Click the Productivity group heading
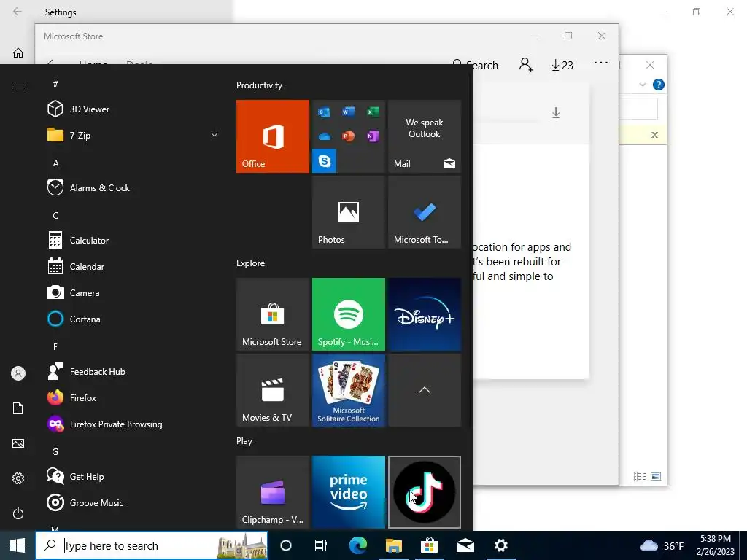747x560 pixels. pyautogui.click(x=259, y=85)
